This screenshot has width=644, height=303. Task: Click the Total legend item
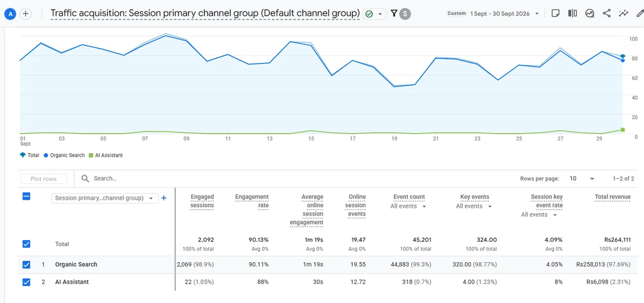click(30, 156)
